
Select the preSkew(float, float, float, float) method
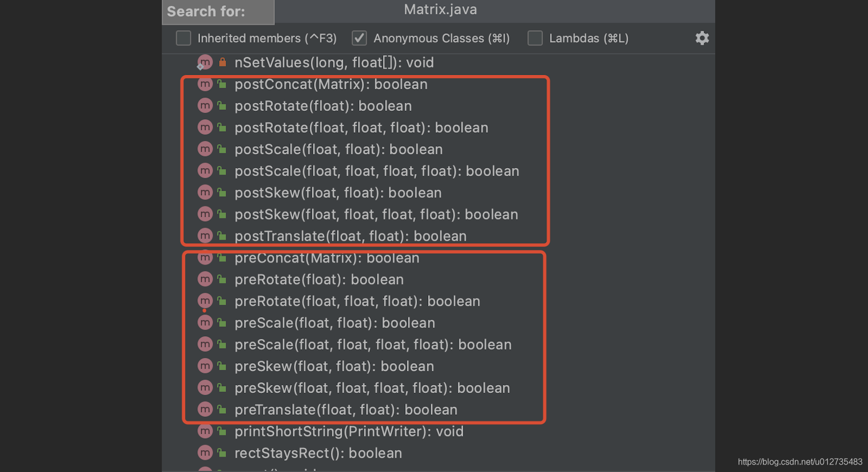click(x=372, y=387)
